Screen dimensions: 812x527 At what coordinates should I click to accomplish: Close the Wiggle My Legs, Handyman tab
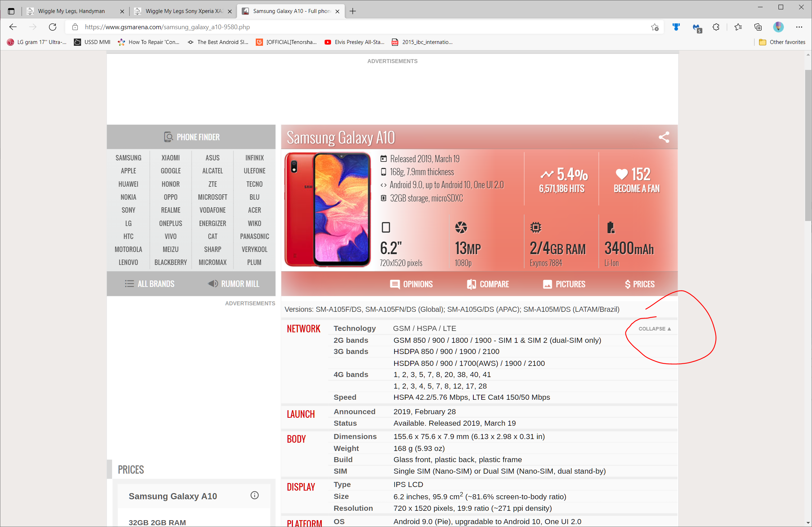point(122,12)
